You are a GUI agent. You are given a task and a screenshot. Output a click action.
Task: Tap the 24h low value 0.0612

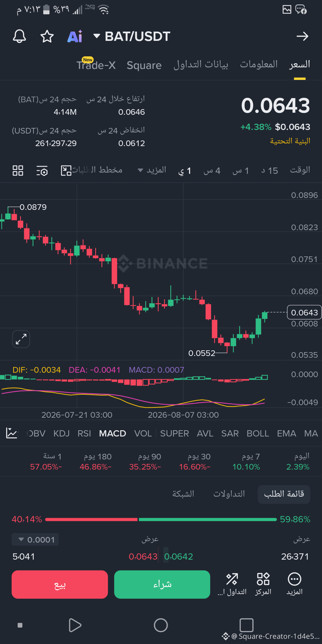click(x=131, y=143)
